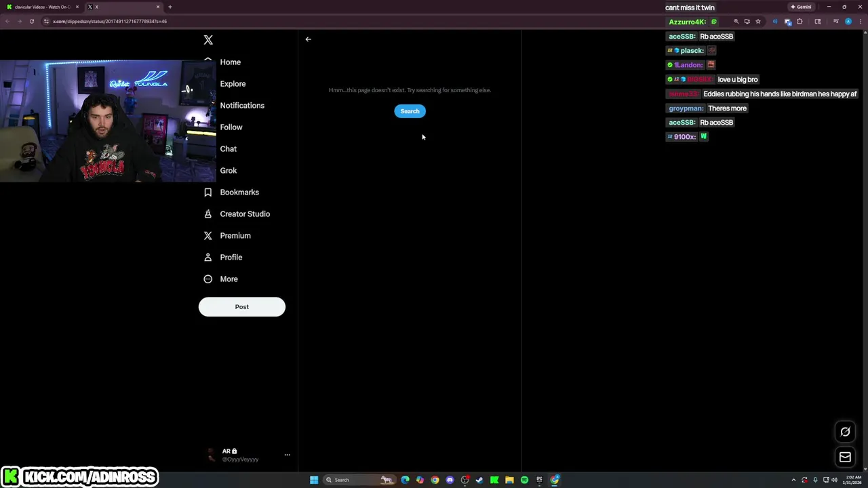Viewport: 868px width, 488px height.
Task: Click the Windows taskbar Search box
Action: (x=359, y=480)
